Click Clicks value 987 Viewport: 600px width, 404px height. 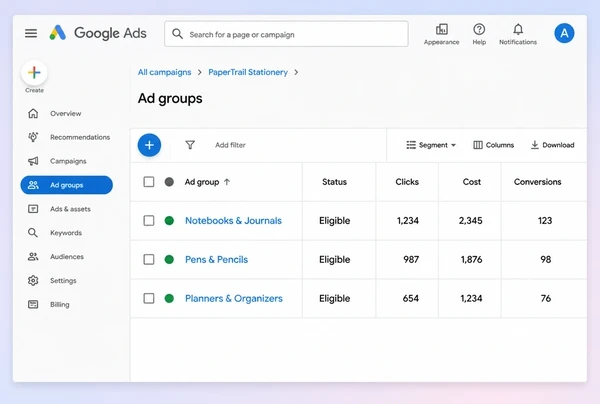[x=411, y=260]
